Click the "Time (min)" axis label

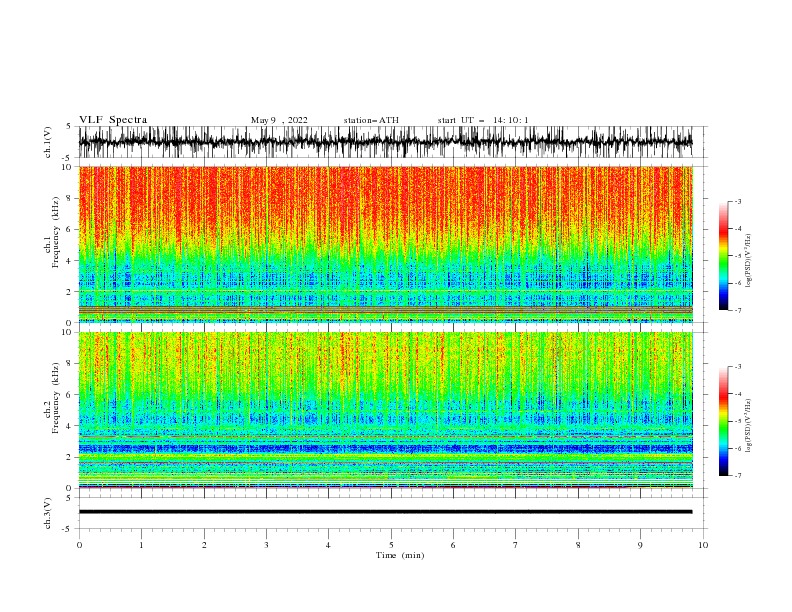pyautogui.click(x=400, y=555)
